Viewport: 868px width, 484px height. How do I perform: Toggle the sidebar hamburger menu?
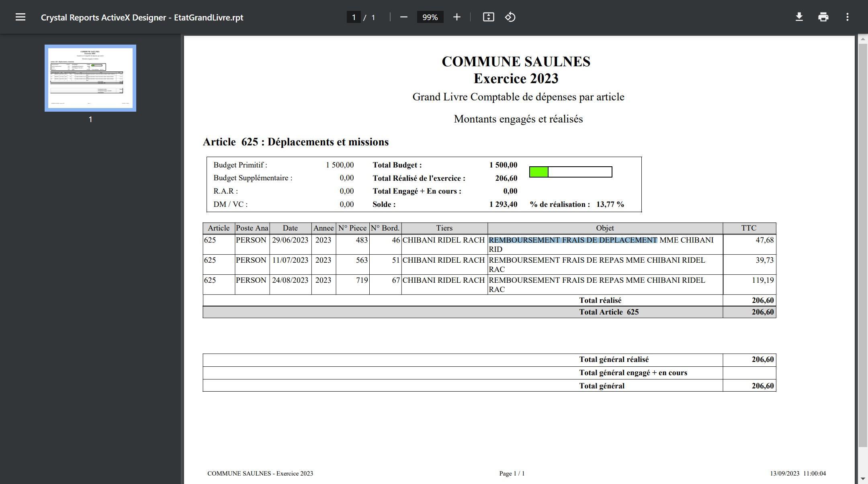click(x=20, y=17)
